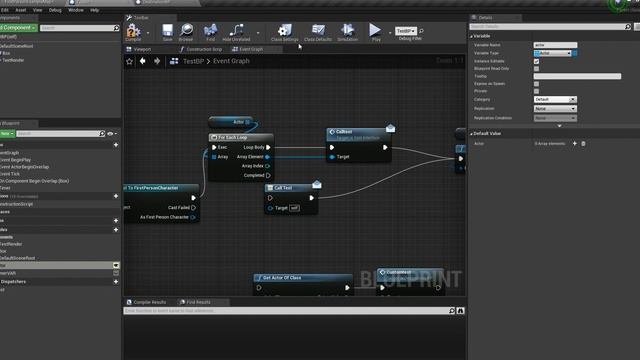Enable Blueprint Read Only checkbox
The image size is (640, 360).
click(x=536, y=69)
